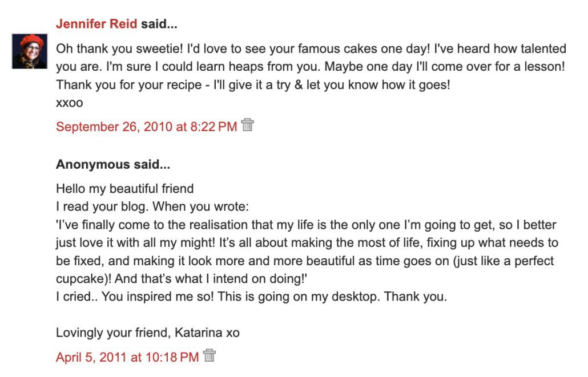This screenshot has width=588, height=377.
Task: Click "said..." after Jennifer Reid's name
Action: [x=159, y=24]
